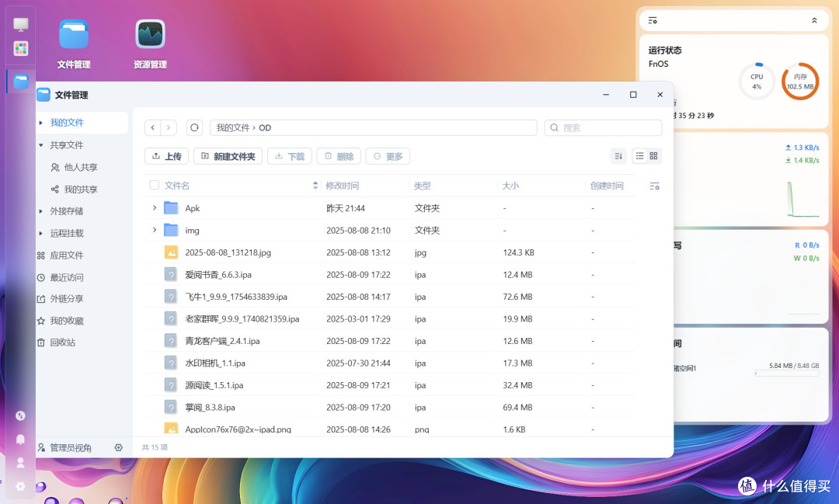Viewport: 839px width, 504px height.
Task: Collapse 共享文件 tree arrow
Action: click(41, 145)
